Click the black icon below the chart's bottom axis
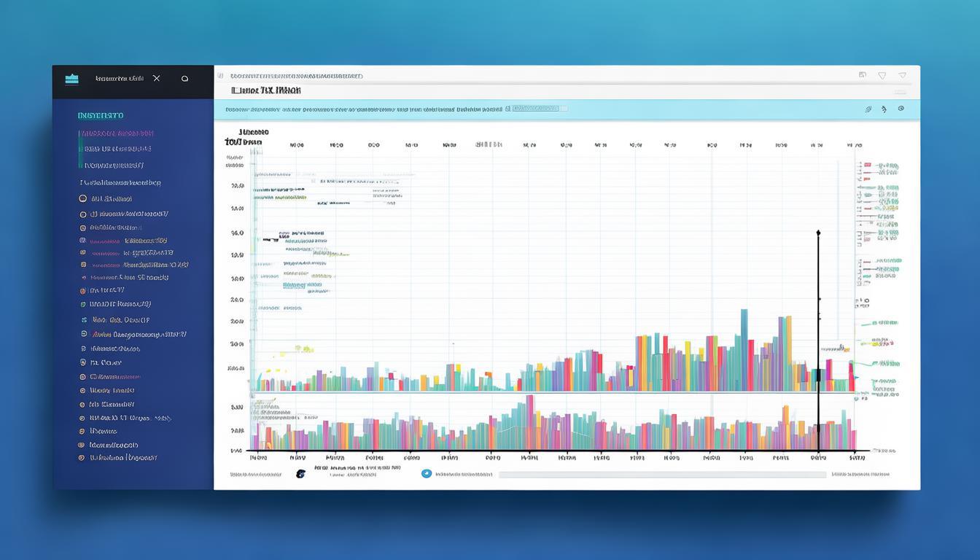The height and width of the screenshot is (560, 980). (x=300, y=474)
